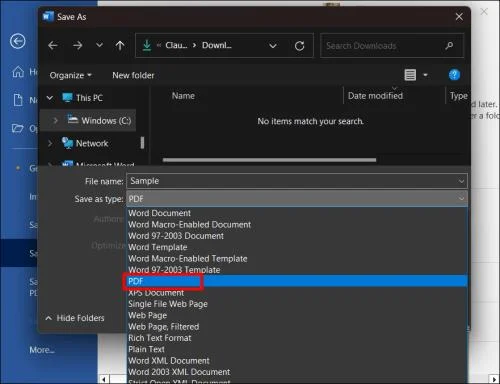Image resolution: width=500 pixels, height=384 pixels.
Task: Select the Clau.. breadcrumb in address bar
Action: (176, 45)
